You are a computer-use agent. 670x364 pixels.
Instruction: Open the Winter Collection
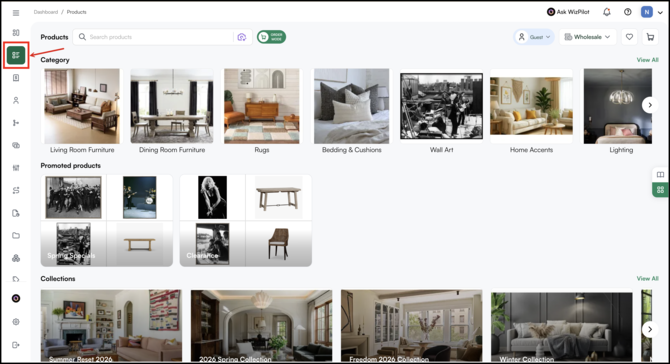[561, 326]
